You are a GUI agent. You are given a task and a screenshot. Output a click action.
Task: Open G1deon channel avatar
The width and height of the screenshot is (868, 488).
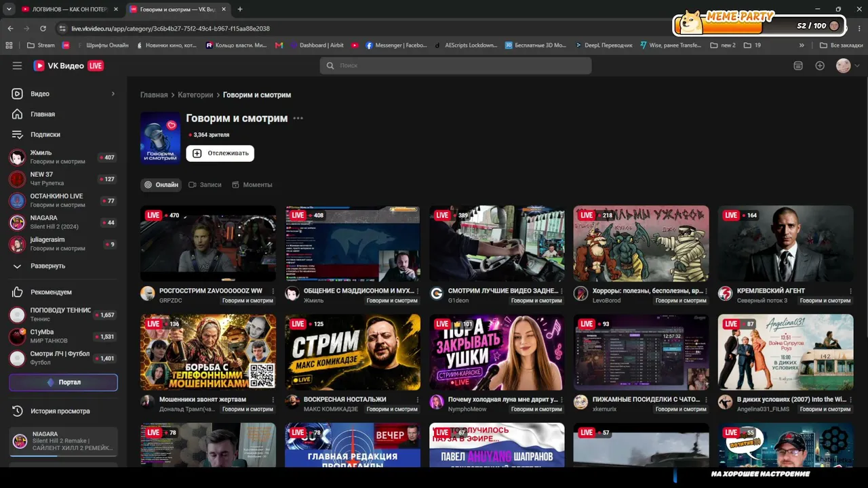(x=437, y=293)
